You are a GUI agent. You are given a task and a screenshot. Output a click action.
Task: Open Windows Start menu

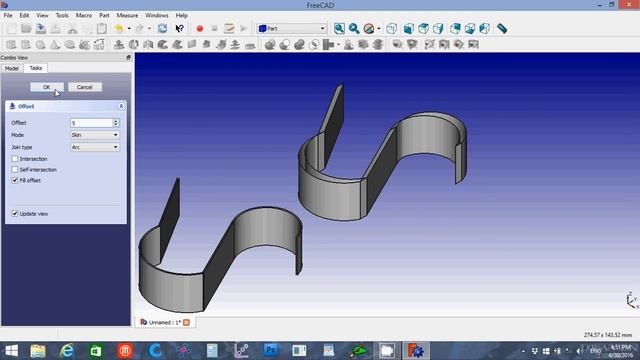point(11,351)
